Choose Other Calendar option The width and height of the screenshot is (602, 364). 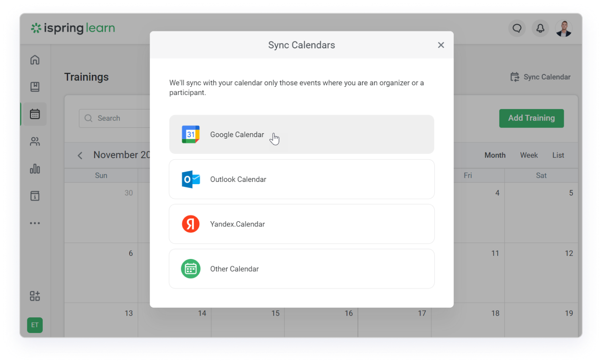302,269
